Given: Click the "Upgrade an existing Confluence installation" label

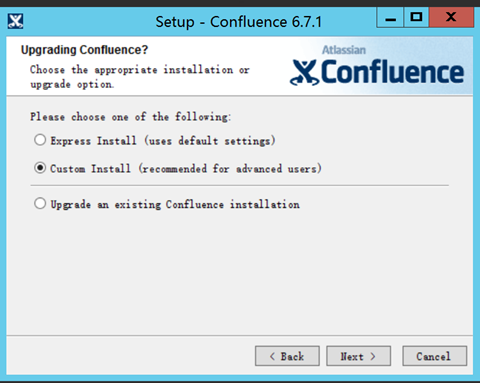Looking at the screenshot, I should pos(175,204).
